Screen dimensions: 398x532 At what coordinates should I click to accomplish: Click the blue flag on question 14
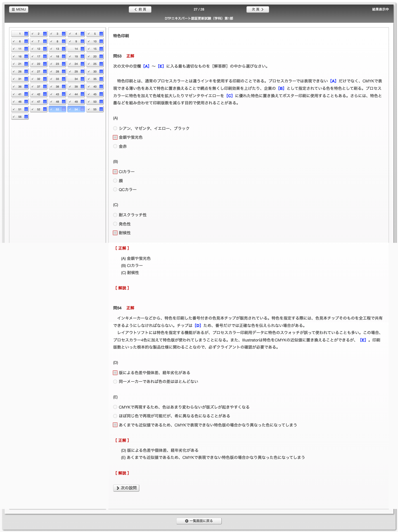tap(82, 49)
